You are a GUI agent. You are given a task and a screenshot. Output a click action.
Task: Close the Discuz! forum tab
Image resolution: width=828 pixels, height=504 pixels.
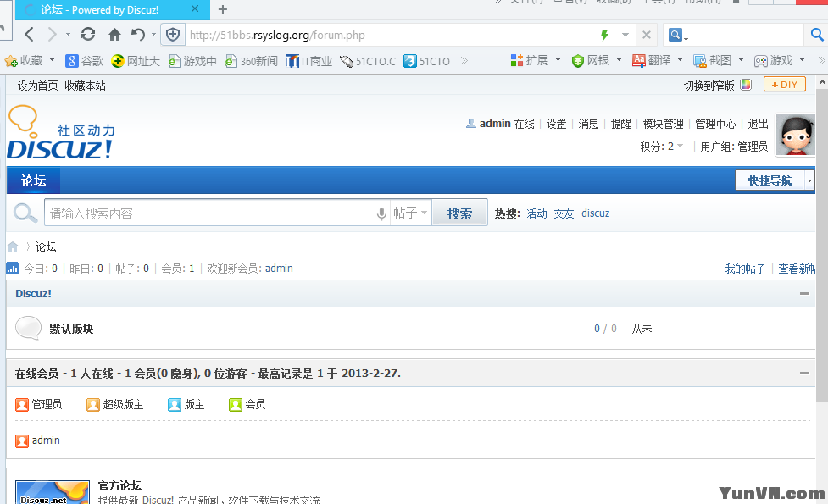(x=195, y=9)
